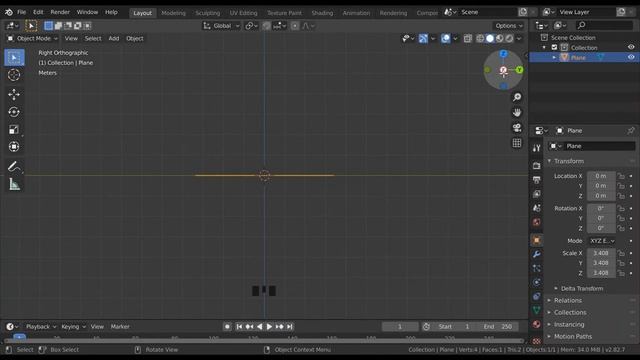The image size is (640, 360).
Task: Switch to material preview shading
Action: pyautogui.click(x=500, y=38)
